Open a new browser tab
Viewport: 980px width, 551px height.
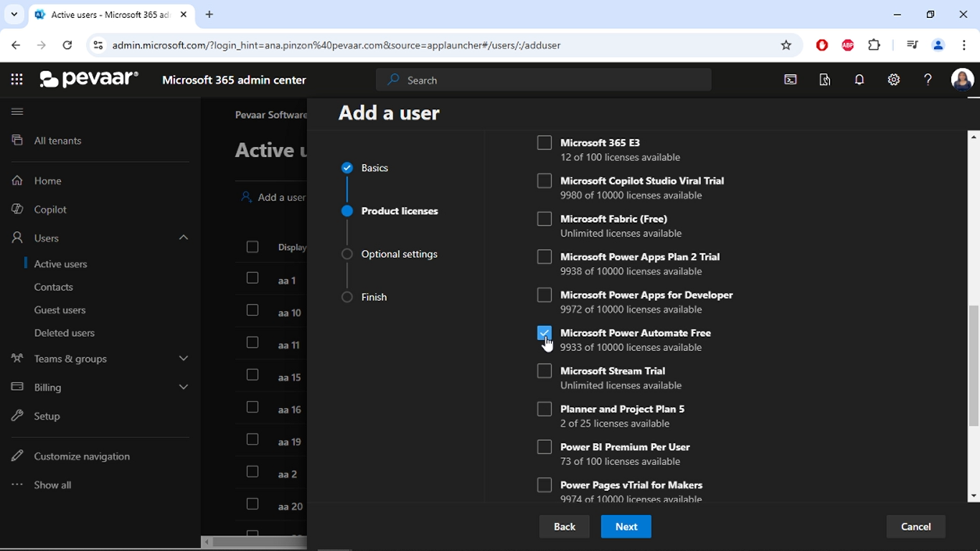pos(209,14)
